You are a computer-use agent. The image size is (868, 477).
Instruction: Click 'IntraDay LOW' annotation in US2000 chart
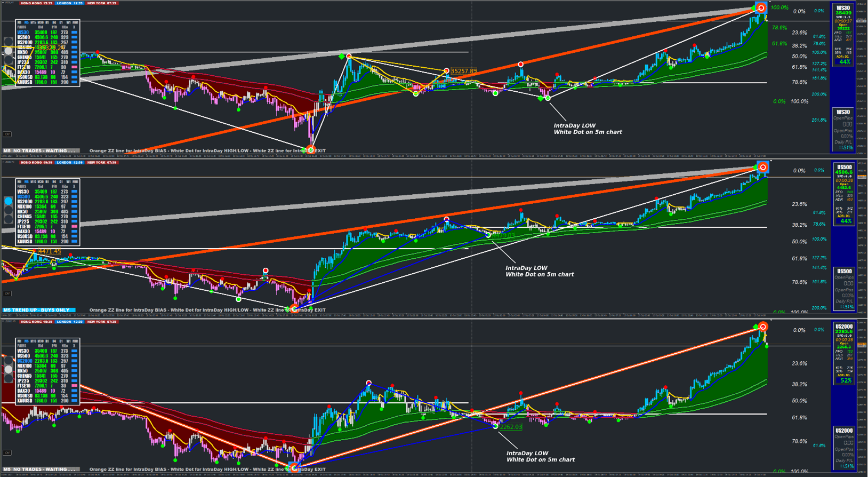[x=527, y=454]
